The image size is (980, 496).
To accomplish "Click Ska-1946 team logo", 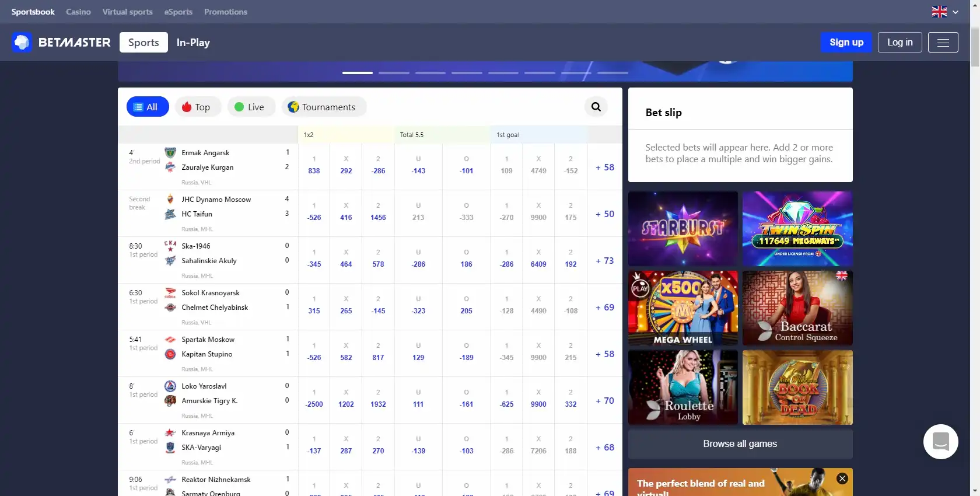I will (x=170, y=246).
